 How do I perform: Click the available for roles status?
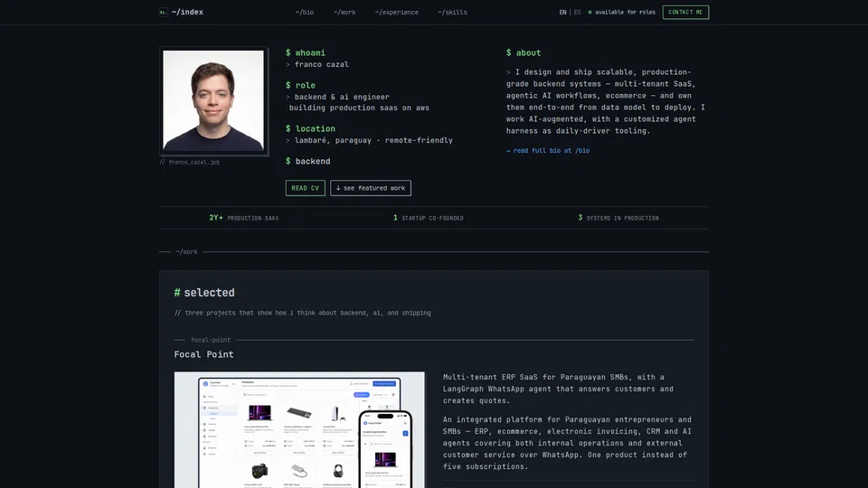pos(622,12)
